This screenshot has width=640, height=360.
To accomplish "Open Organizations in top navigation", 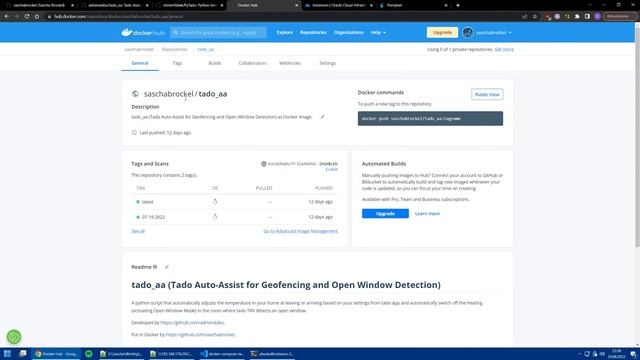I will (x=348, y=32).
